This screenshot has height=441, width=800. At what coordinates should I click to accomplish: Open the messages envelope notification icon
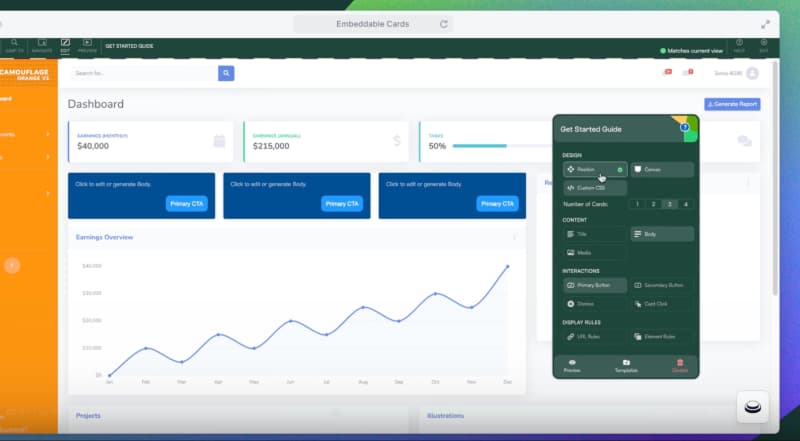click(688, 73)
